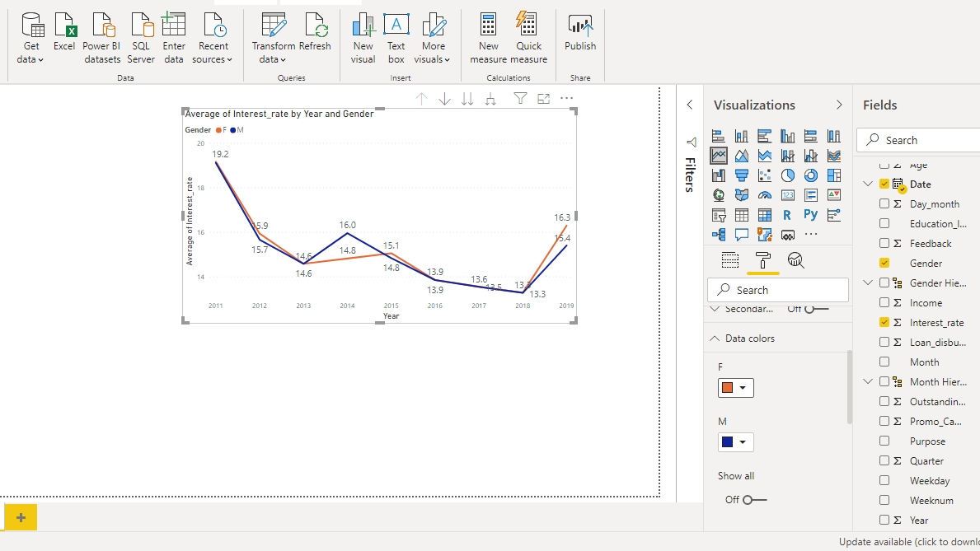Check the Income field checkbox
Viewport: 980px width, 551px height.
pyautogui.click(x=884, y=303)
